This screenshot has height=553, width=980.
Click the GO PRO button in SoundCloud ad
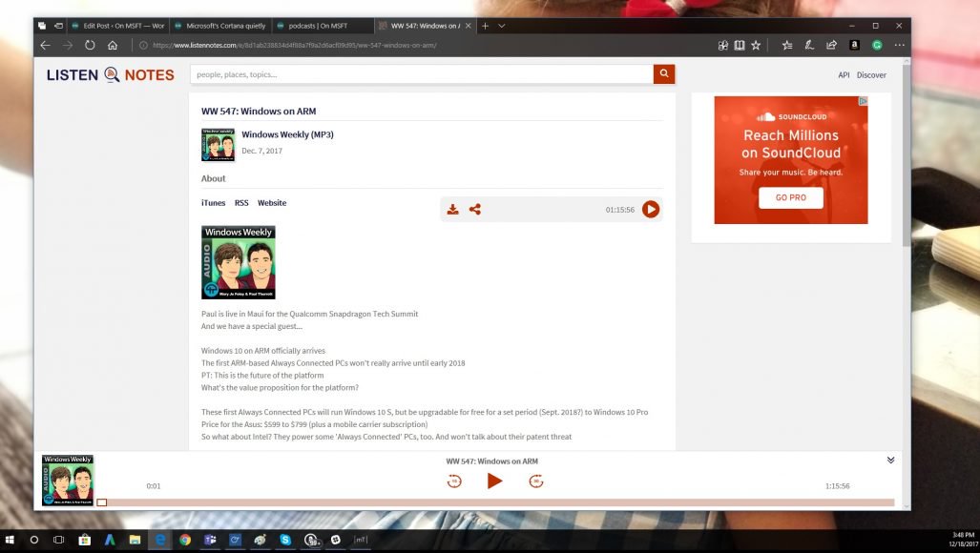coord(790,197)
